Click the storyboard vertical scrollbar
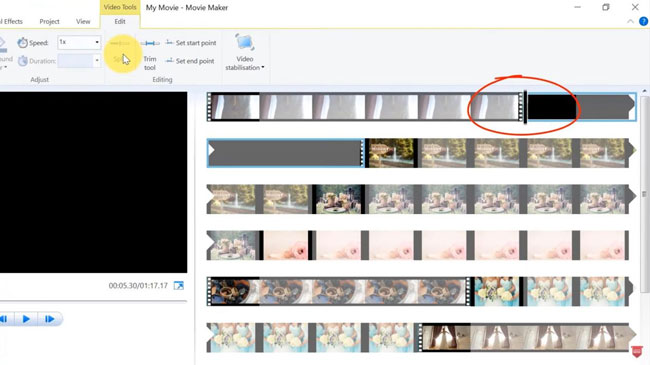This screenshot has height=365, width=650. pos(644,194)
